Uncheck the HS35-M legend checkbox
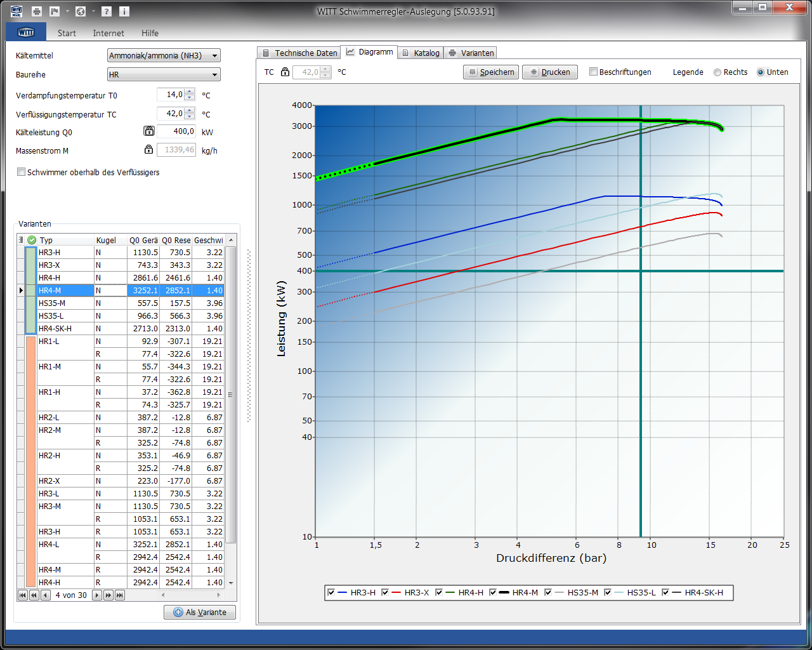This screenshot has width=812, height=650. click(548, 592)
